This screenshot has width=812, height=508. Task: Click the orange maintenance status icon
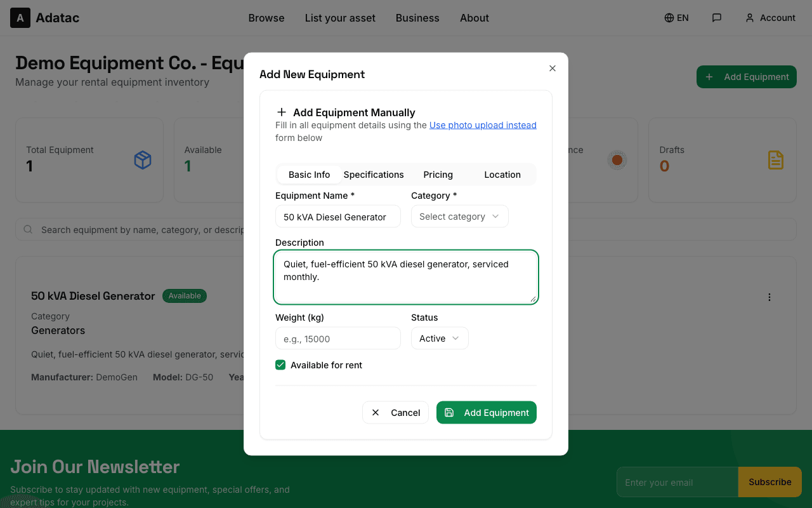click(x=617, y=160)
